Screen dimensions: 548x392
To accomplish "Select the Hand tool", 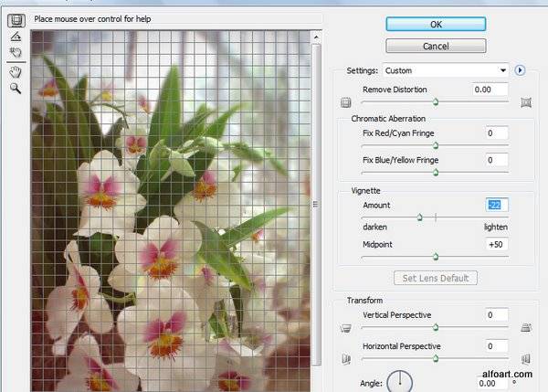I will click(x=16, y=72).
